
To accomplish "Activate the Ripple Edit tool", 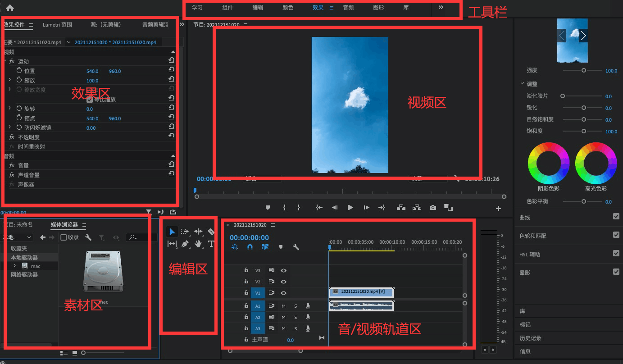I will [x=198, y=232].
